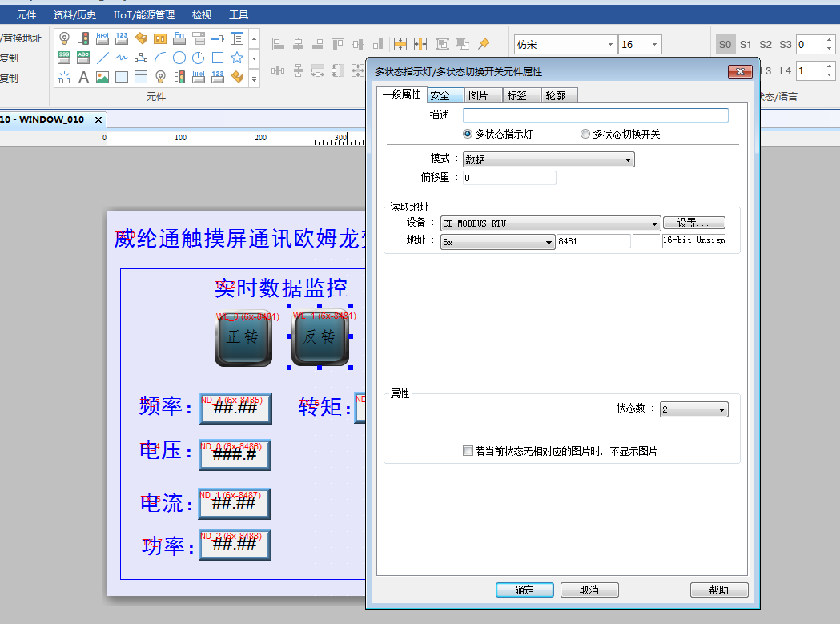The width and height of the screenshot is (840, 624).
Task: Enable 若当前状态无相对应的图片时 checkbox
Action: [x=468, y=451]
